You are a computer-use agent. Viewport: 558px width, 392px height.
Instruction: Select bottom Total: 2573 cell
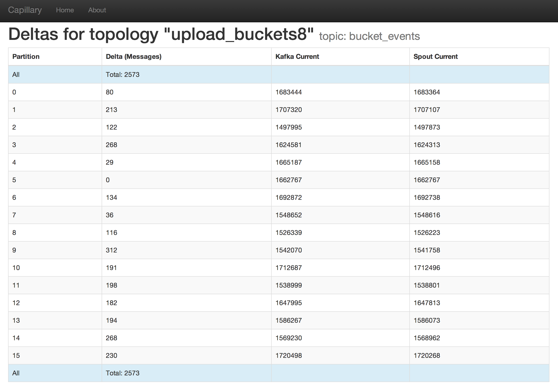point(123,373)
